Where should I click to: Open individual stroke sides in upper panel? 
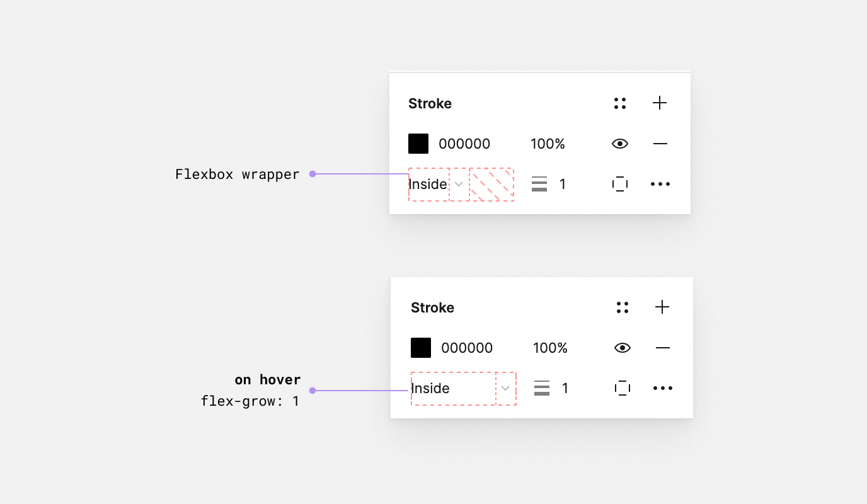click(x=620, y=184)
